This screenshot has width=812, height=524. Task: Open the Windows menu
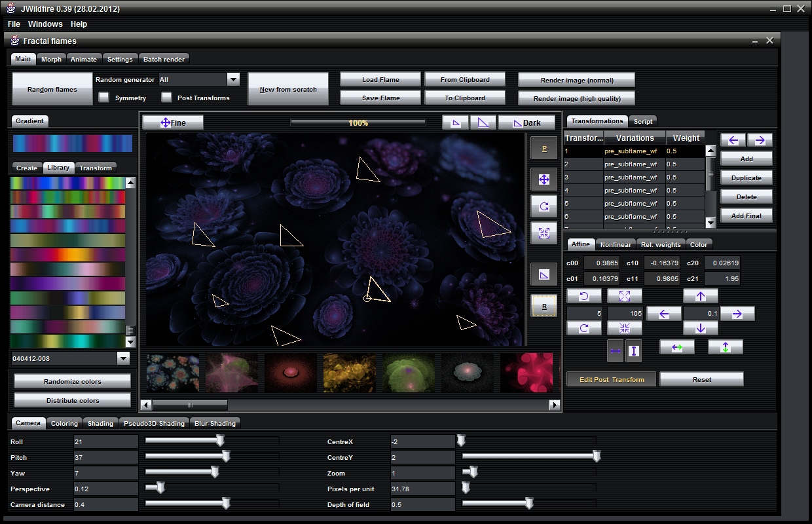point(45,24)
